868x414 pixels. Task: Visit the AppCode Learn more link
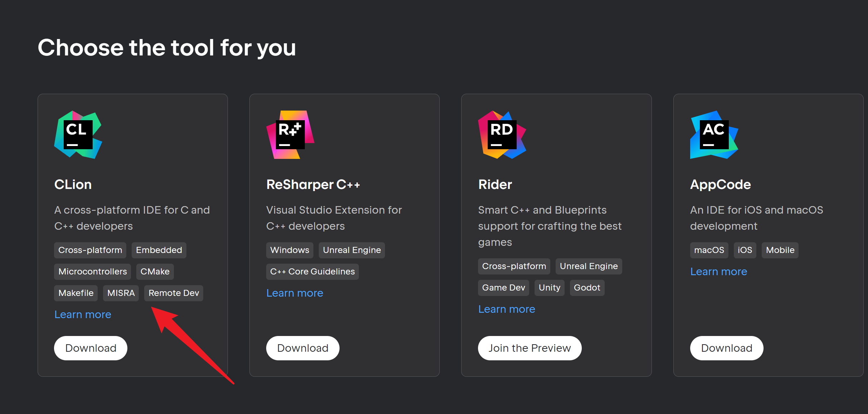[x=718, y=272]
